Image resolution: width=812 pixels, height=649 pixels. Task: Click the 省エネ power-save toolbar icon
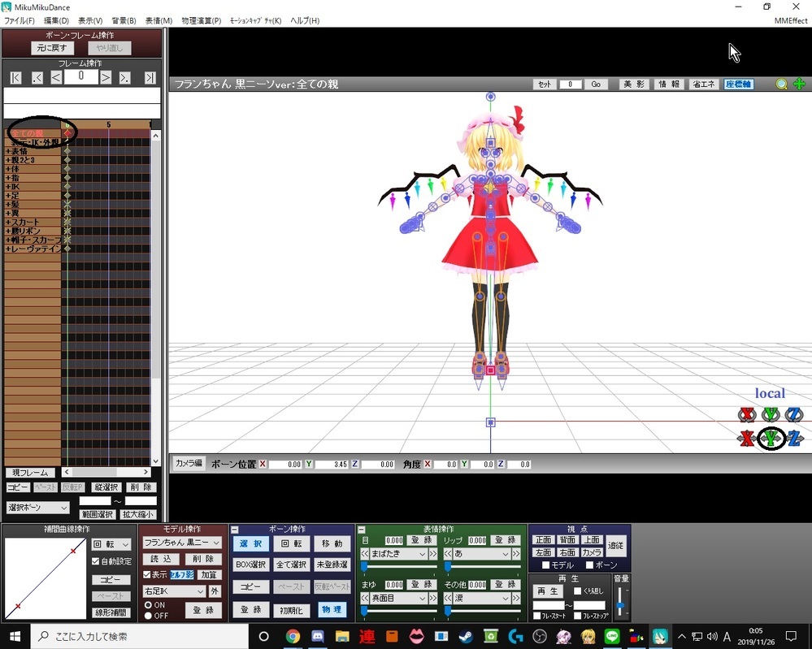coord(703,83)
